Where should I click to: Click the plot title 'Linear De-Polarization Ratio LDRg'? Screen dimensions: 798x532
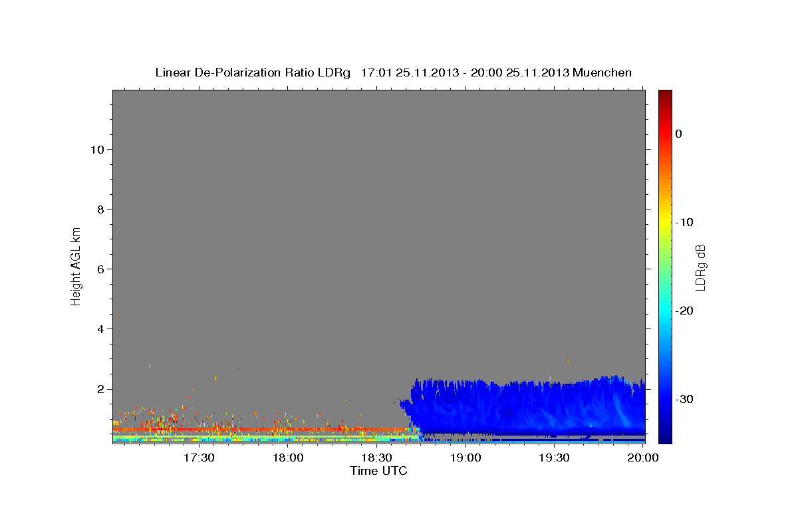pos(253,72)
